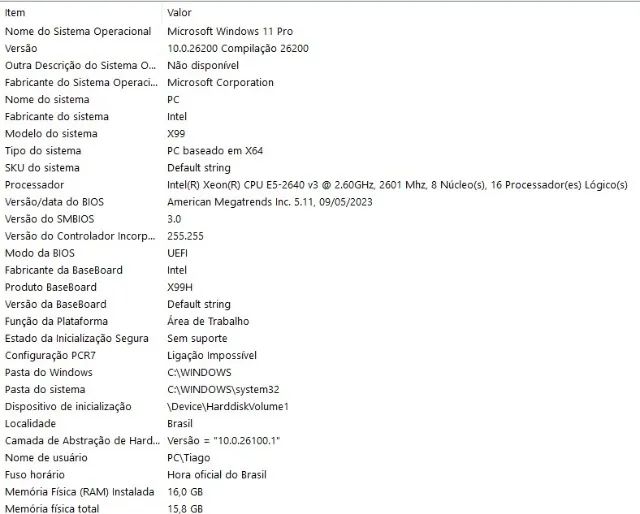Select the 'Tipo do sistema' row label
The image size is (640, 514).
(x=43, y=151)
